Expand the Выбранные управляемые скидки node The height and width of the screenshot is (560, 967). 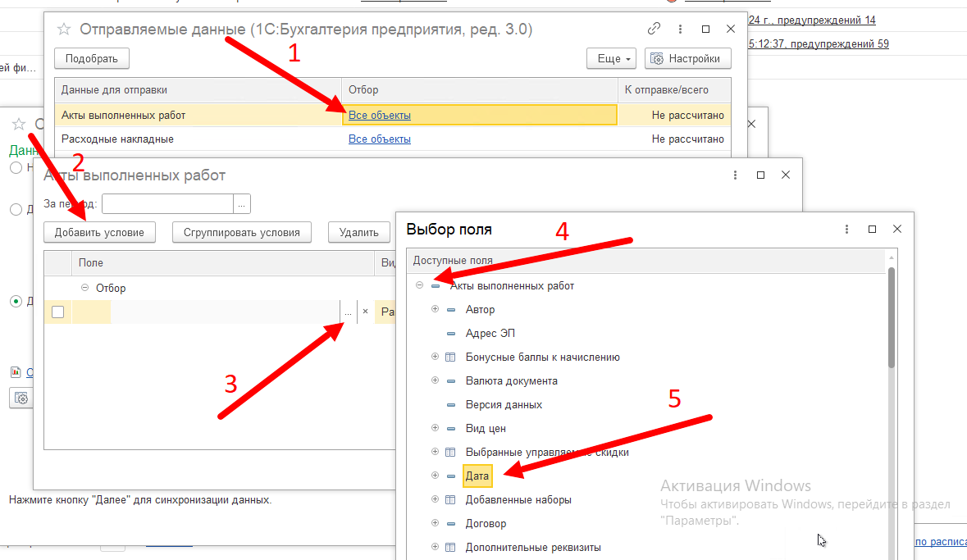[x=435, y=452]
